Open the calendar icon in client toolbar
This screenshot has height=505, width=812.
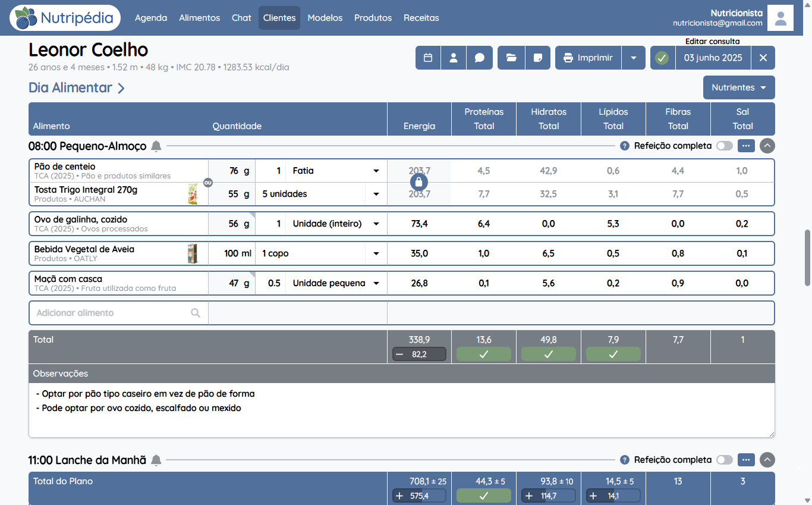pyautogui.click(x=428, y=58)
